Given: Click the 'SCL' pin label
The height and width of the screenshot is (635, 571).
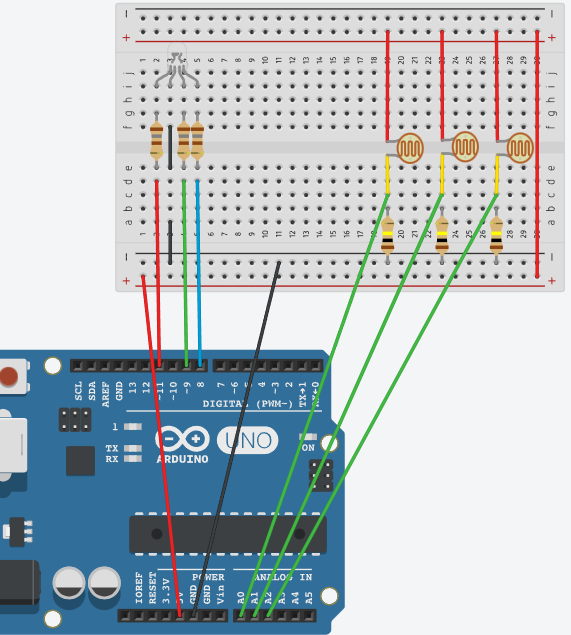Looking at the screenshot, I should [x=78, y=390].
